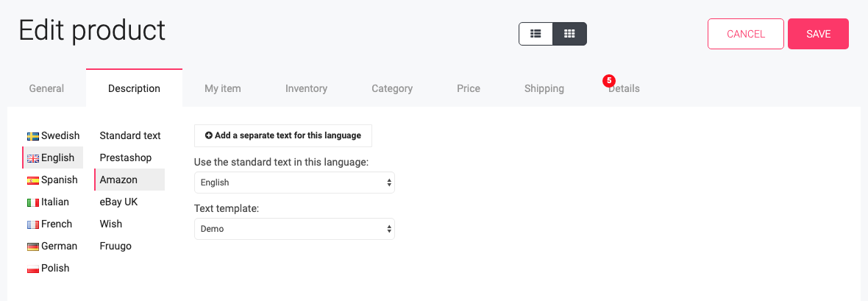This screenshot has width=868, height=301.
Task: Cancel editing the product
Action: click(746, 34)
